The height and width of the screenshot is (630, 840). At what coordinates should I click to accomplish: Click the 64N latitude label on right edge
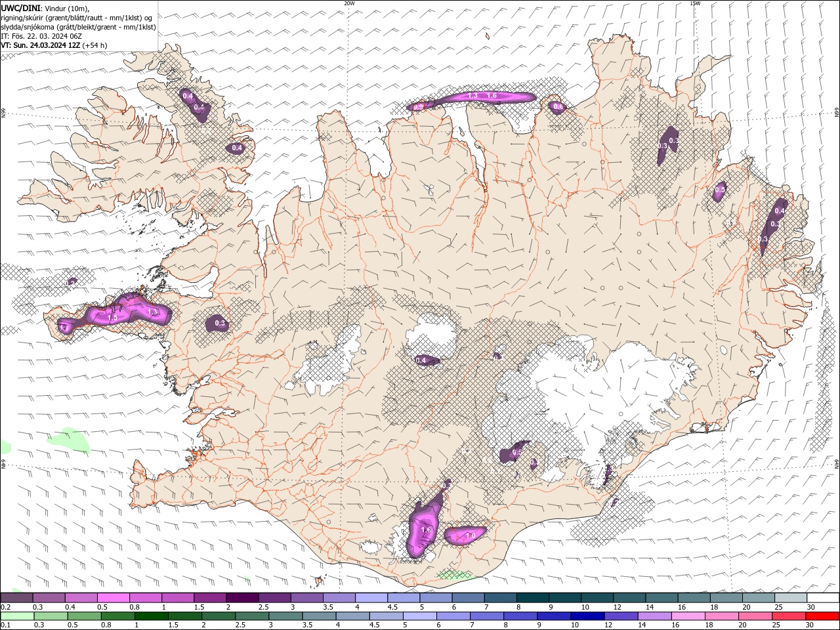837,463
